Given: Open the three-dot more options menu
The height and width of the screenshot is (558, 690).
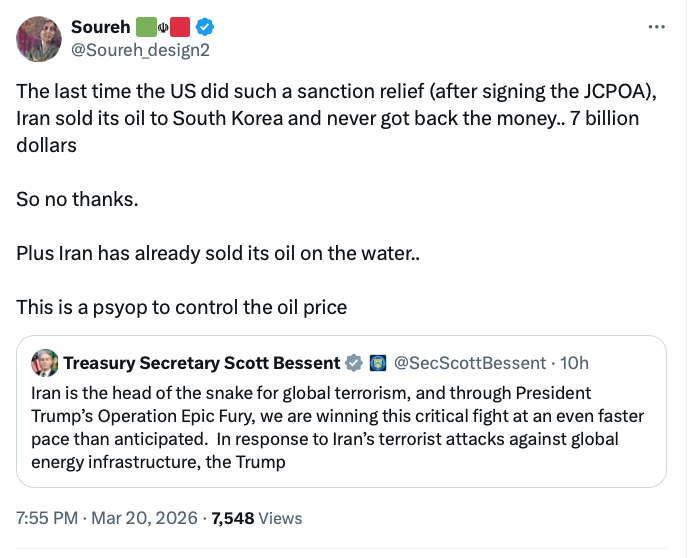Looking at the screenshot, I should 656,26.
